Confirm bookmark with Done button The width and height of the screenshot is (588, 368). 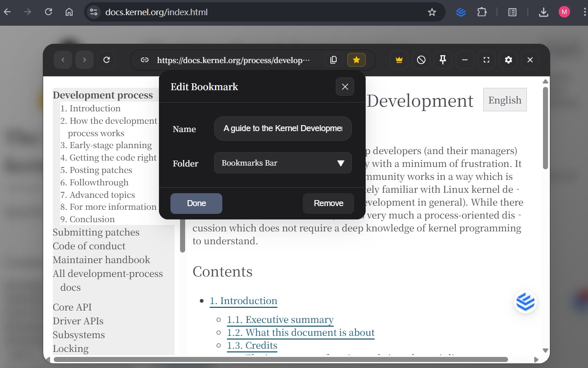(196, 203)
